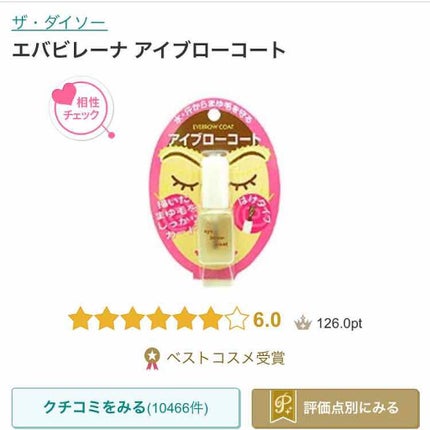
Task: Click the 6.0 rating score
Action: [x=267, y=320]
